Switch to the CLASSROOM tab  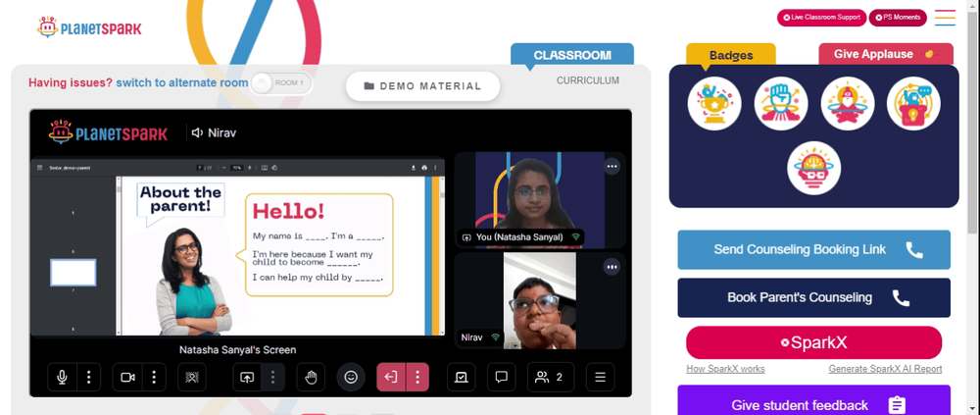(x=572, y=55)
